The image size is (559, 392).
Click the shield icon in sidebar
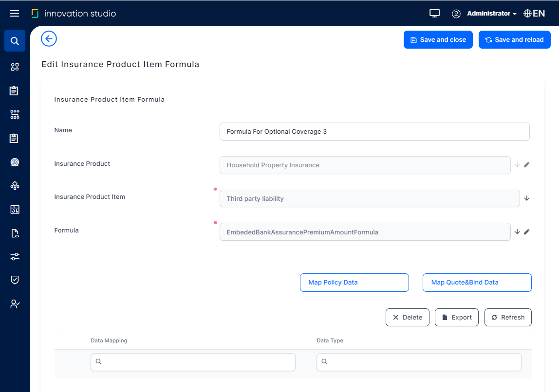[x=15, y=280]
